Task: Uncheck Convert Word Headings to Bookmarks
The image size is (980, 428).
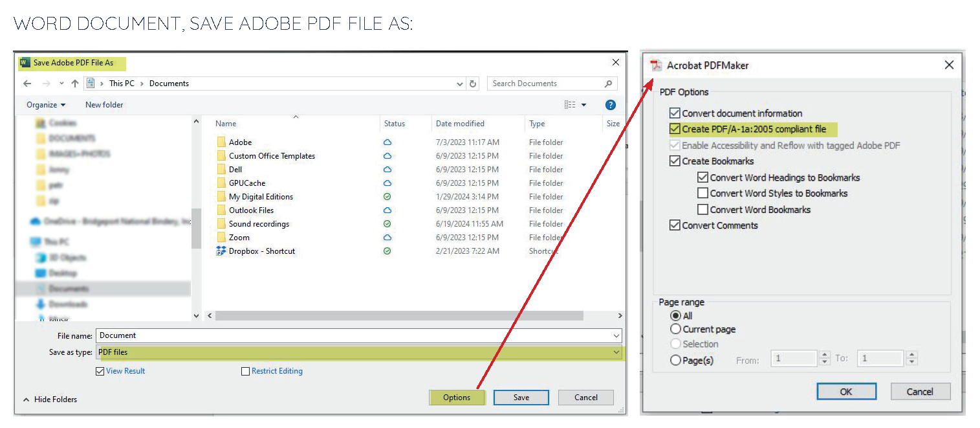Action: [x=703, y=177]
